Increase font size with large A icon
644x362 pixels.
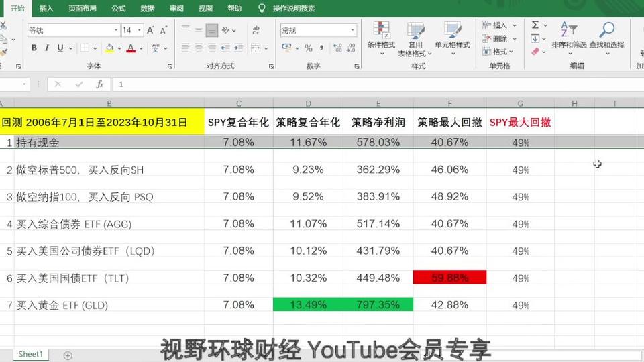150,30
